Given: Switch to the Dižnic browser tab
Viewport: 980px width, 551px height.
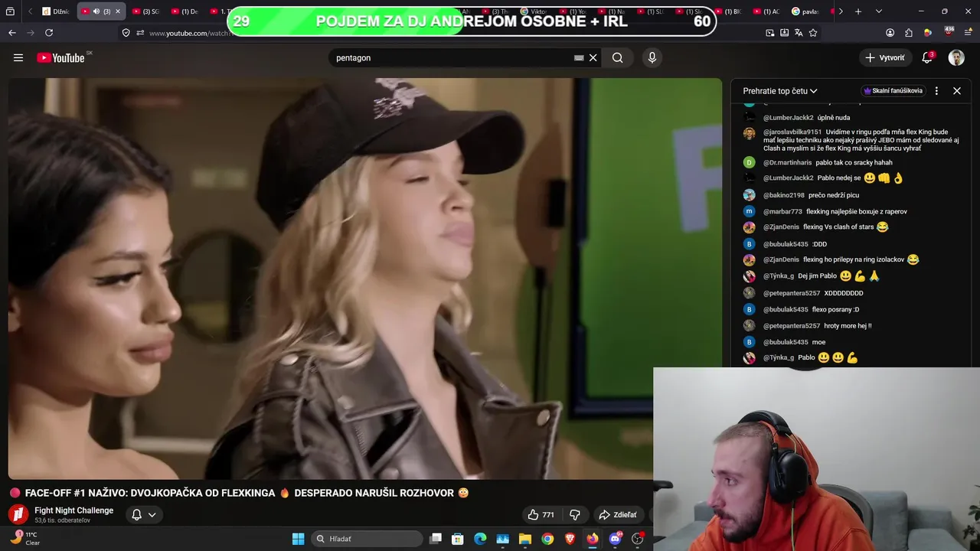Looking at the screenshot, I should (56, 11).
